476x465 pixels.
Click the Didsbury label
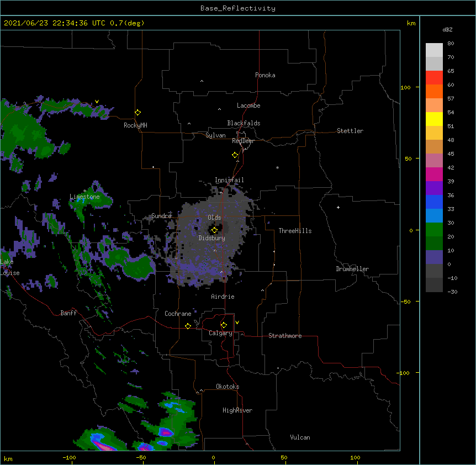click(212, 238)
